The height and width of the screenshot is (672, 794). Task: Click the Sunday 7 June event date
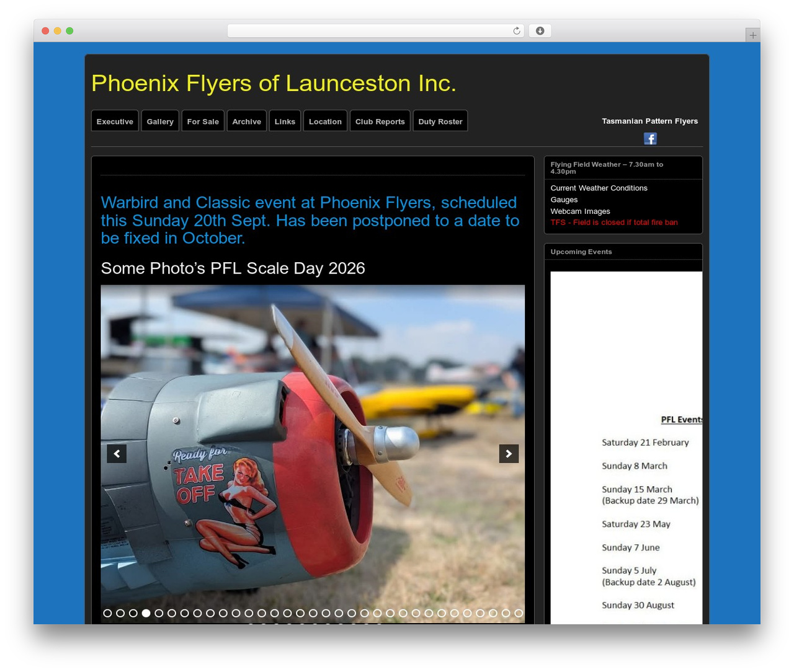coord(631,548)
